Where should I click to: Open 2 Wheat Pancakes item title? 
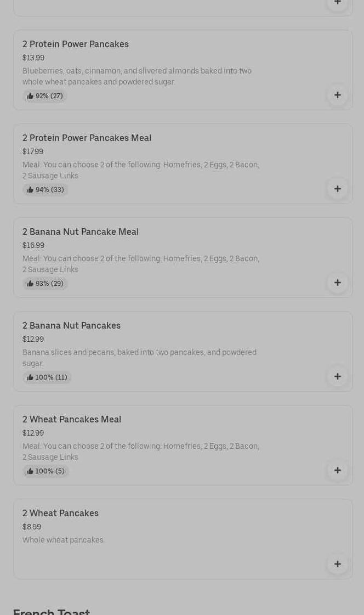[60, 514]
